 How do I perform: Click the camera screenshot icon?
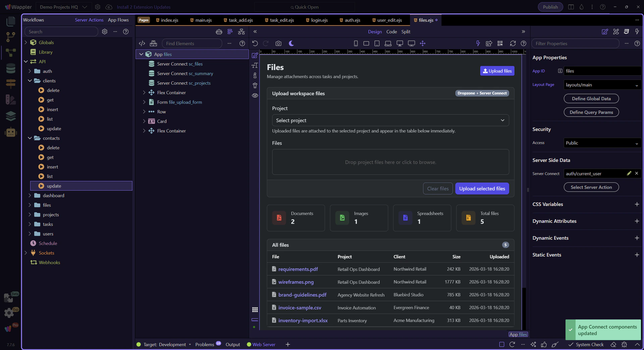tap(278, 43)
